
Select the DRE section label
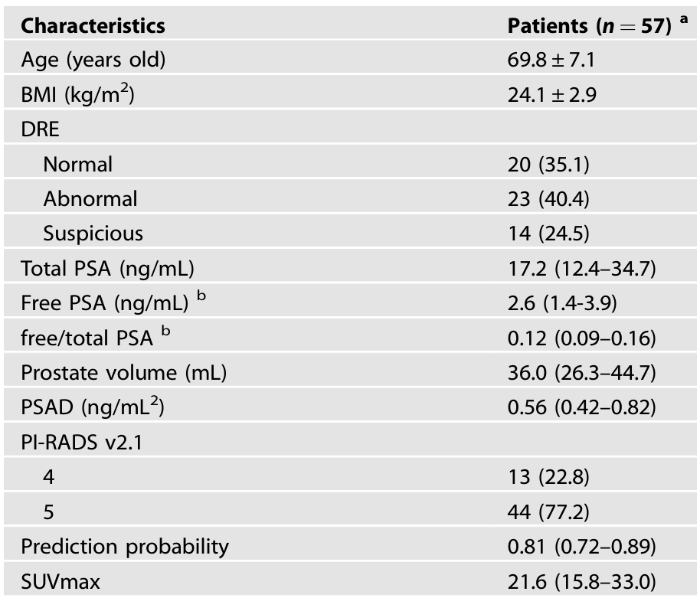(x=40, y=129)
